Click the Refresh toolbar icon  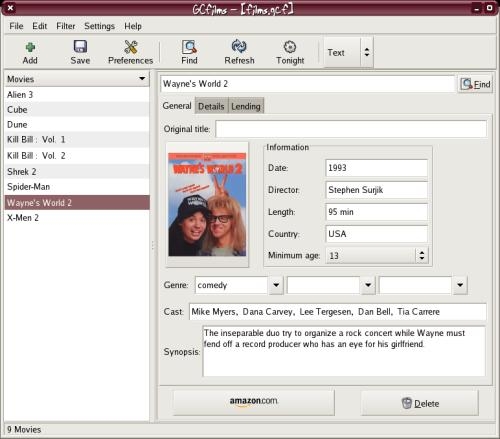[x=239, y=47]
